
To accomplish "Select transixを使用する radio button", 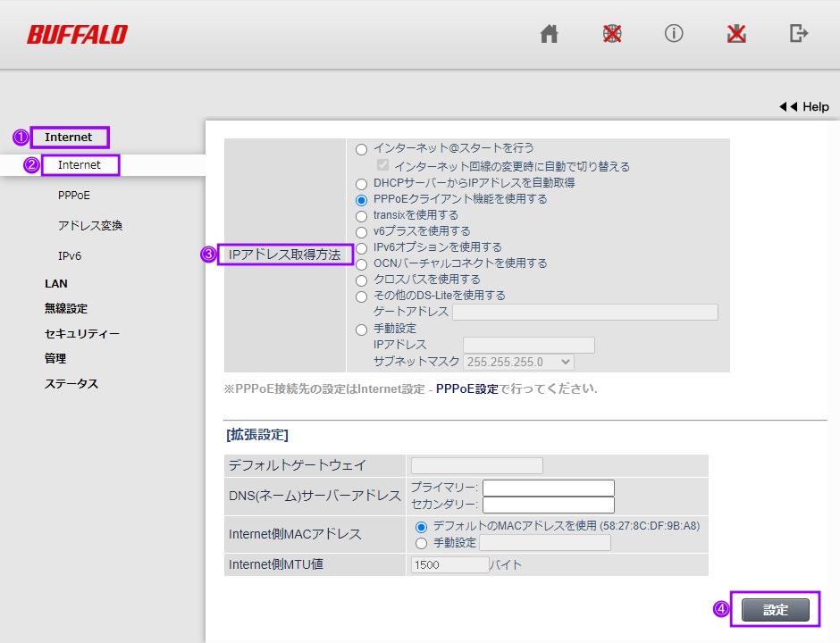I will click(x=362, y=216).
